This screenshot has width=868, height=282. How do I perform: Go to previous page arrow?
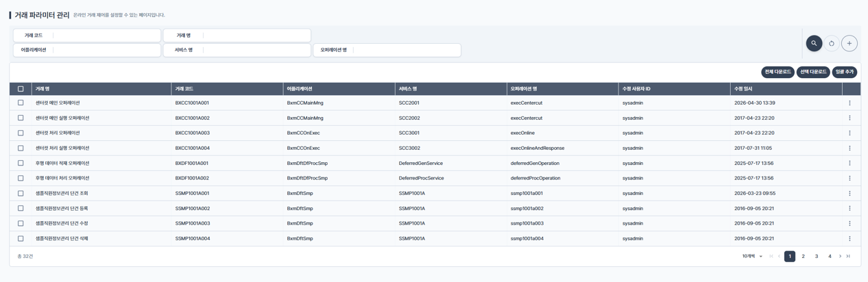coord(780,257)
